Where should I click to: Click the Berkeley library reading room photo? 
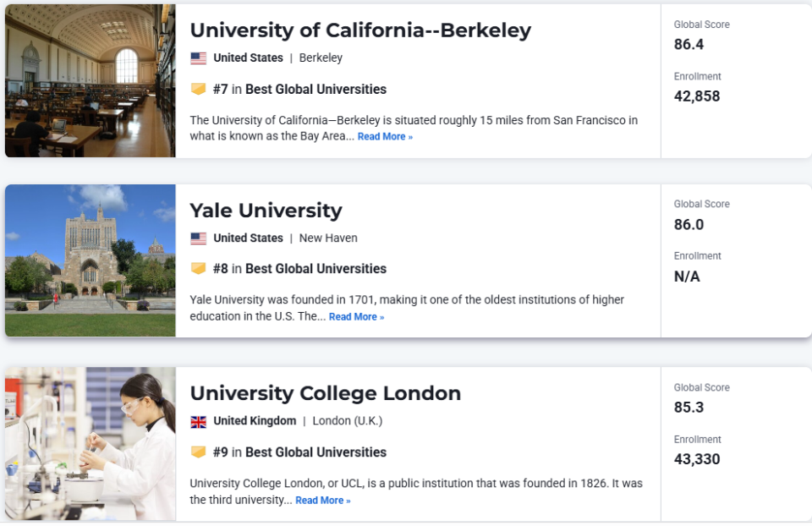point(91,81)
